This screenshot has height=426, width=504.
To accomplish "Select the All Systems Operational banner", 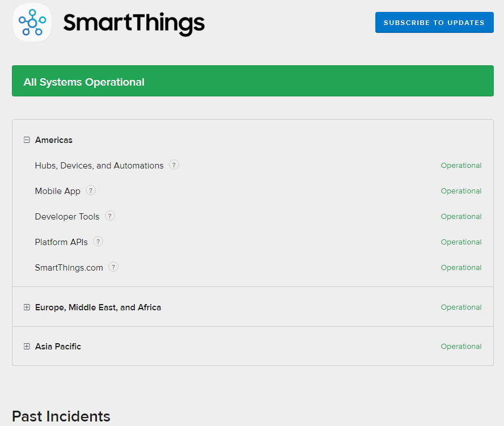I will point(253,81).
